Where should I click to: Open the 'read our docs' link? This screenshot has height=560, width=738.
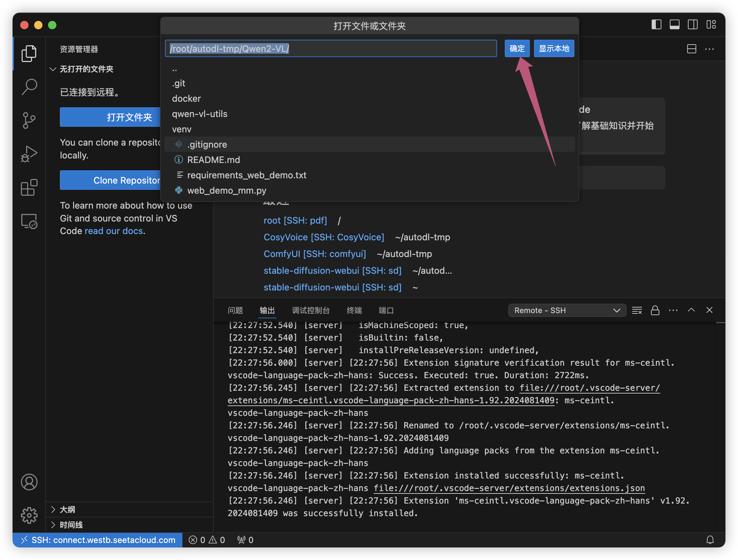(x=114, y=231)
